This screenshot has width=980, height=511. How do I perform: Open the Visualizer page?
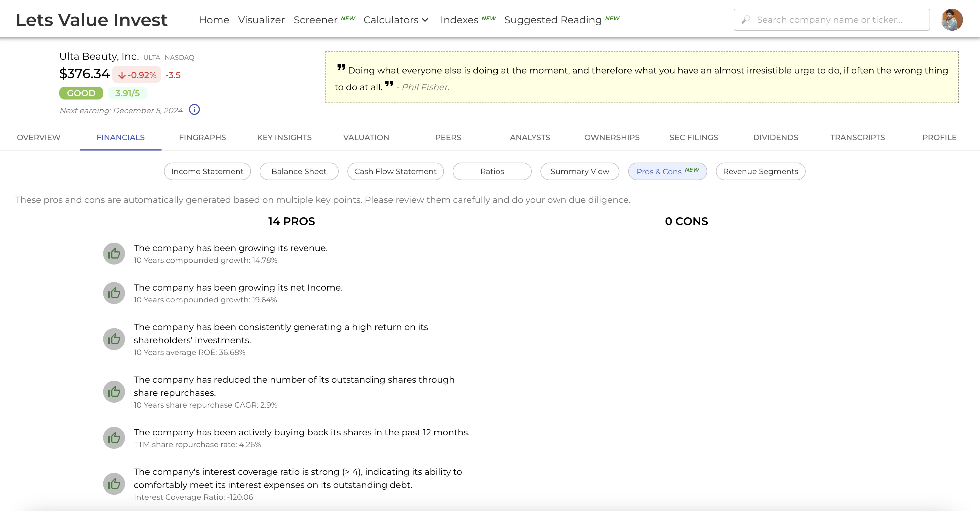click(x=261, y=20)
